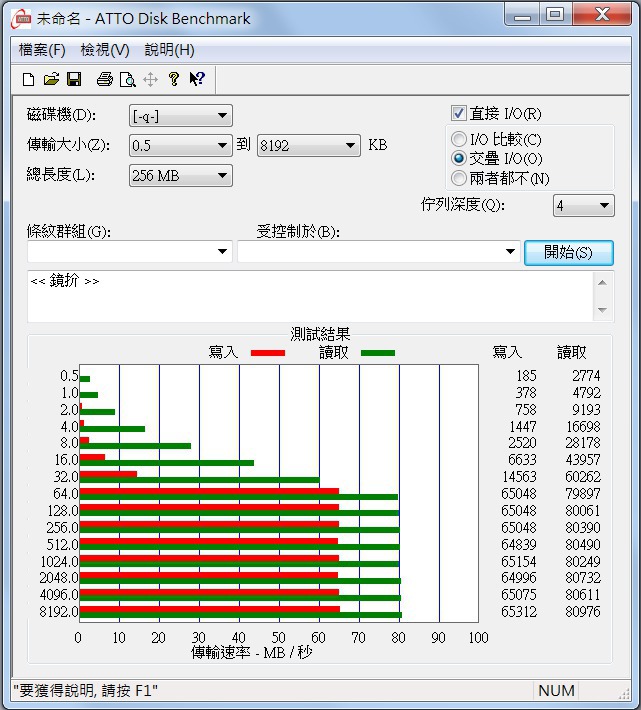
Task: Click the green 讀取 legend swatch
Action: (378, 353)
